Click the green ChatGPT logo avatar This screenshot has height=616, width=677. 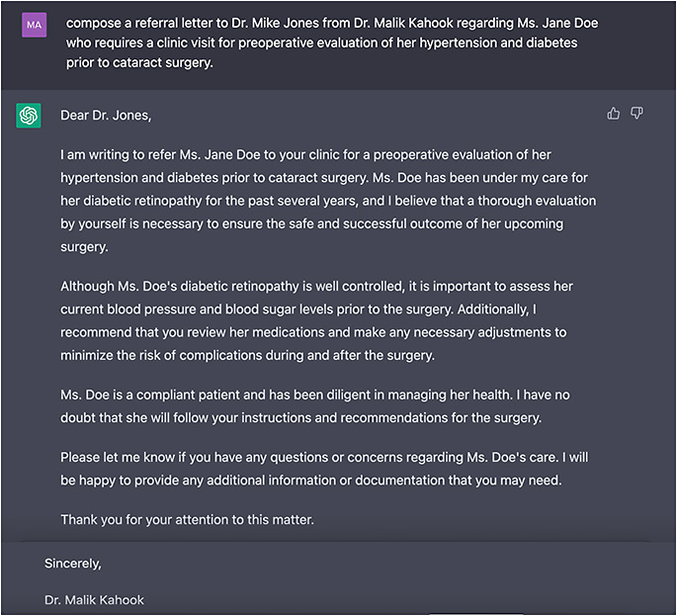[x=29, y=116]
